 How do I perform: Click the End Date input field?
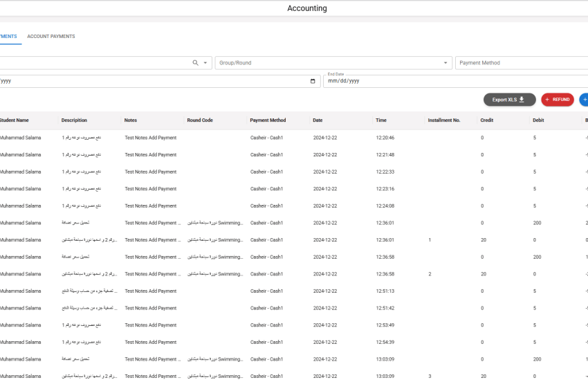(456, 81)
